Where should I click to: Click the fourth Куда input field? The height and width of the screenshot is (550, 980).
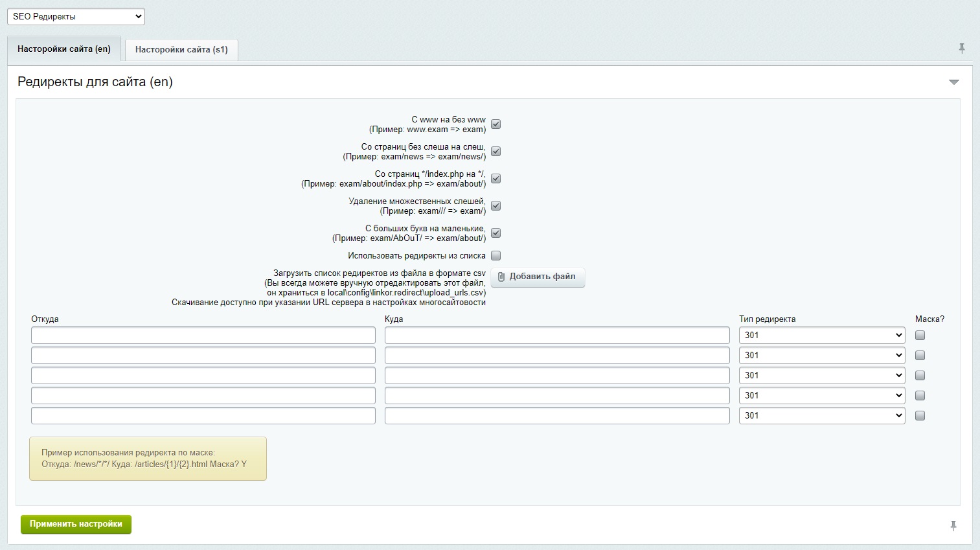click(557, 395)
